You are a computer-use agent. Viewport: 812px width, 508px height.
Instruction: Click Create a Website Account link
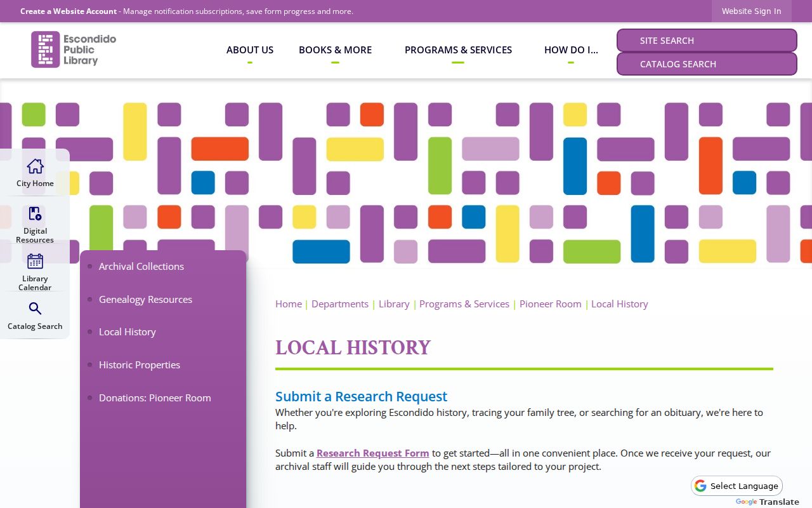69,11
